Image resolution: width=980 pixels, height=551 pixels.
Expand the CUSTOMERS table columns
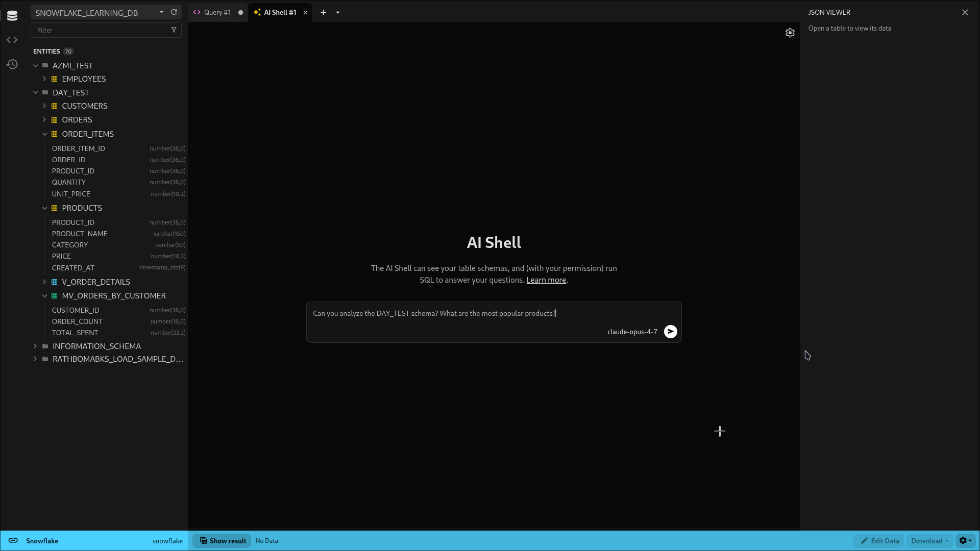pos(44,106)
